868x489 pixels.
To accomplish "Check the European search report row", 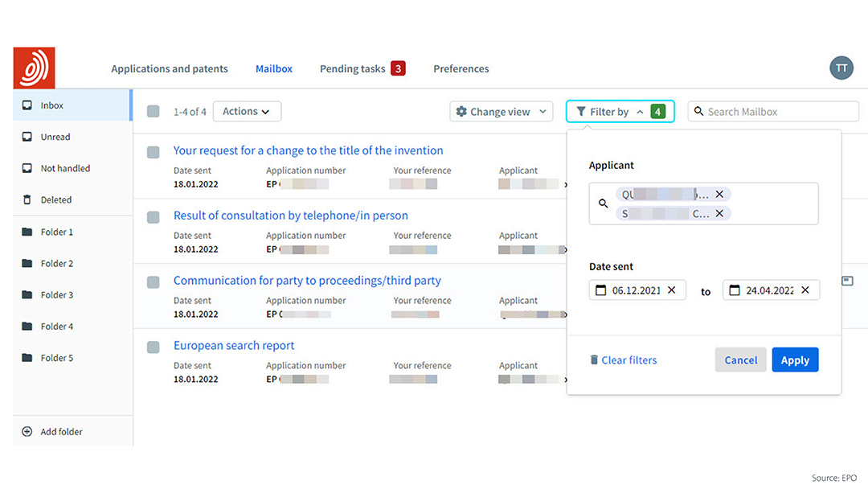I will coord(154,347).
